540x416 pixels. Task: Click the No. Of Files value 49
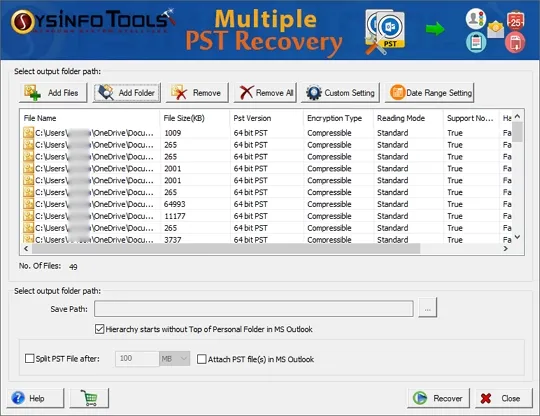(x=73, y=267)
